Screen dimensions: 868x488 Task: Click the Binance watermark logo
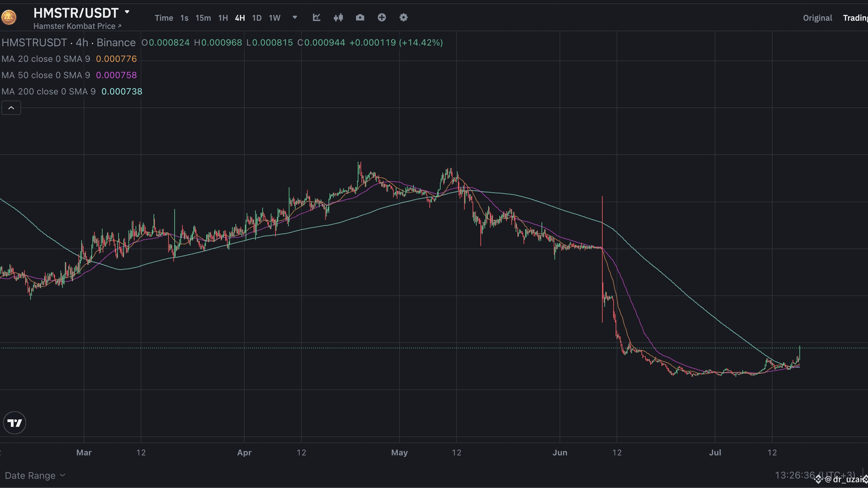[818, 480]
